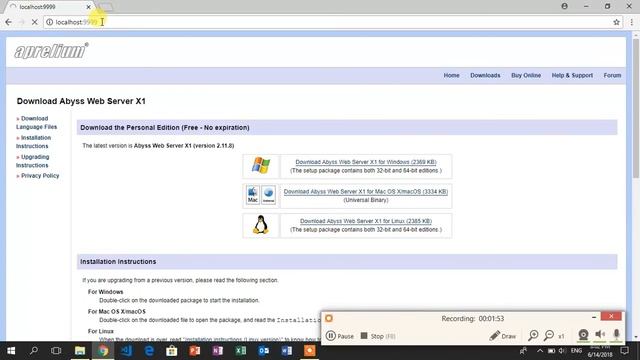Click the Linux penguin icon
This screenshot has height=360, width=640.
click(x=261, y=225)
